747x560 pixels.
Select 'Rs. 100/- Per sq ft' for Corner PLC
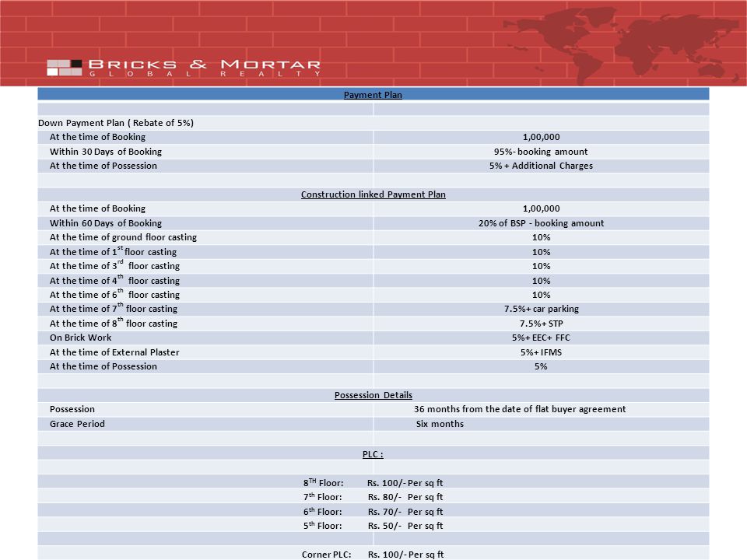point(405,555)
